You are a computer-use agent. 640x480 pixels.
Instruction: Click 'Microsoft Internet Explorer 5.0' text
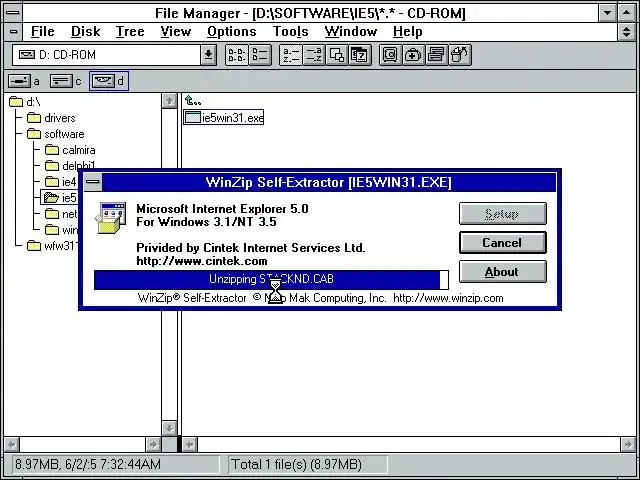pyautogui.click(x=222, y=209)
